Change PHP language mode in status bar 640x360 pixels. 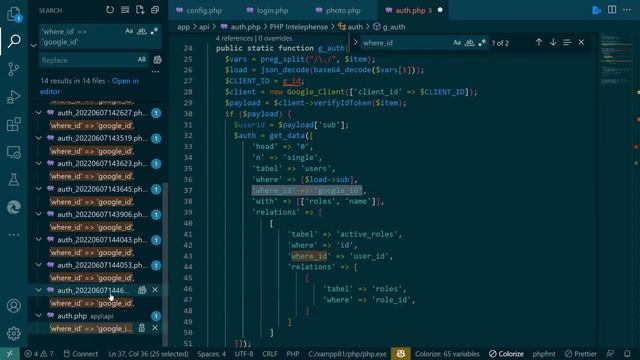coord(293,353)
